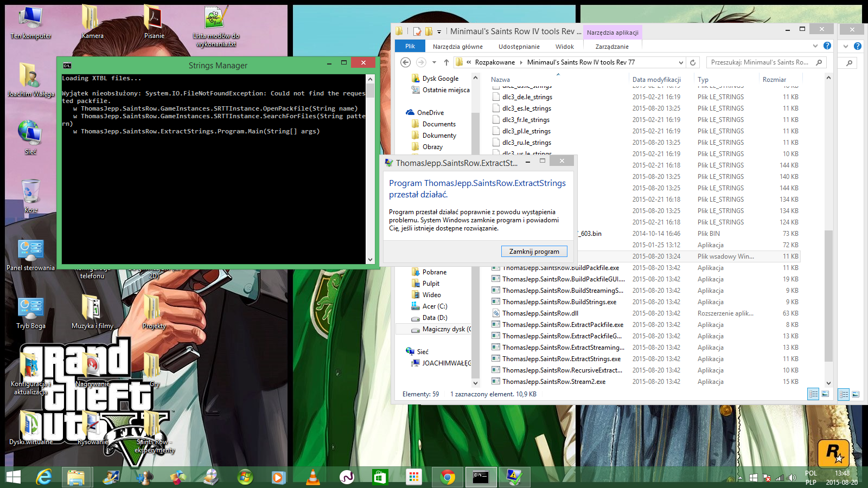868x488 pixels.
Task: Launch VLC media player from taskbar
Action: [312, 477]
